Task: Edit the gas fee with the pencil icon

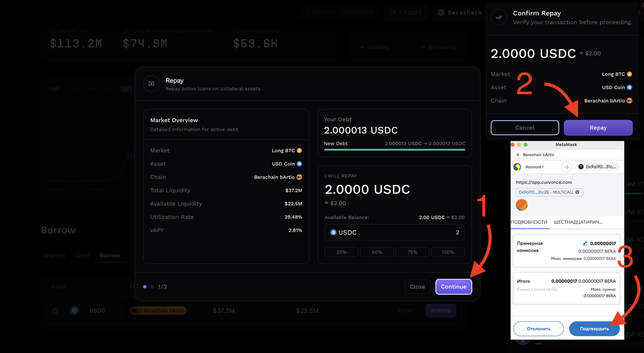Action: [585, 243]
